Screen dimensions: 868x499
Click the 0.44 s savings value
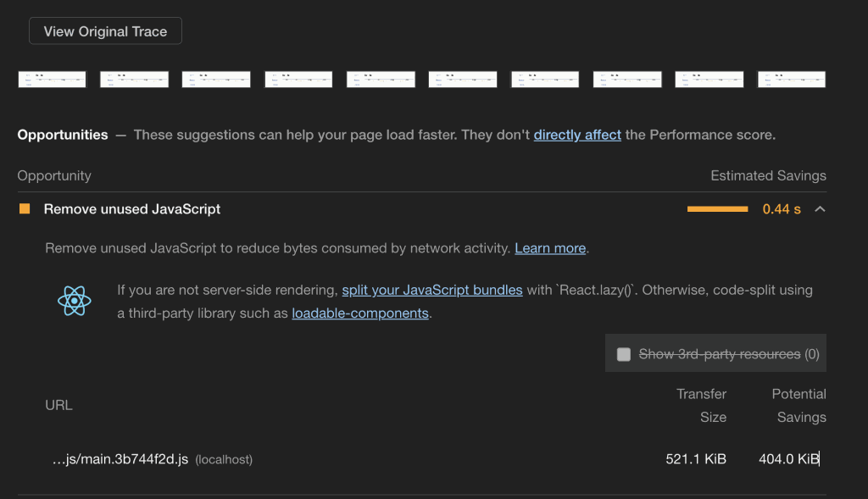782,209
